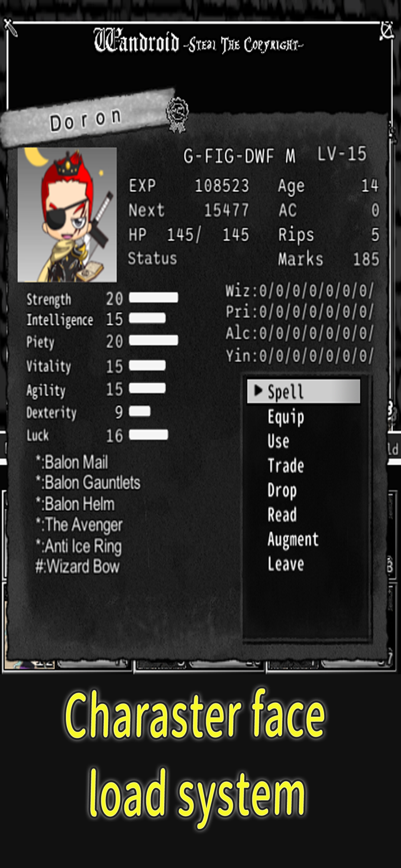401x868 pixels.
Task: Choose Use in the command menu
Action: [278, 441]
